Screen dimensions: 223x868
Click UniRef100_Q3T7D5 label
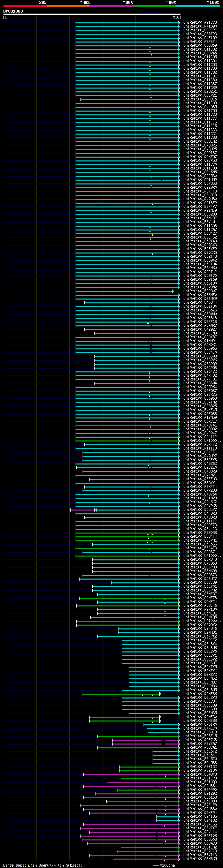[200, 111]
